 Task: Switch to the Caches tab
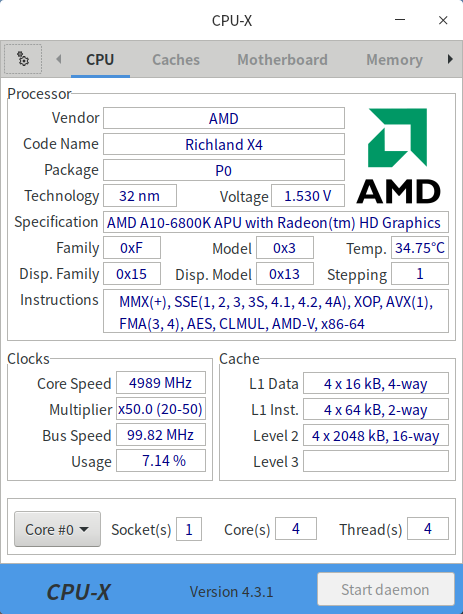pos(176,60)
